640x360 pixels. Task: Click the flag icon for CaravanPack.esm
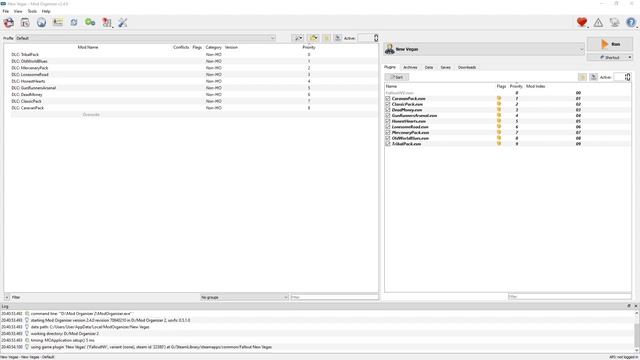(499, 98)
